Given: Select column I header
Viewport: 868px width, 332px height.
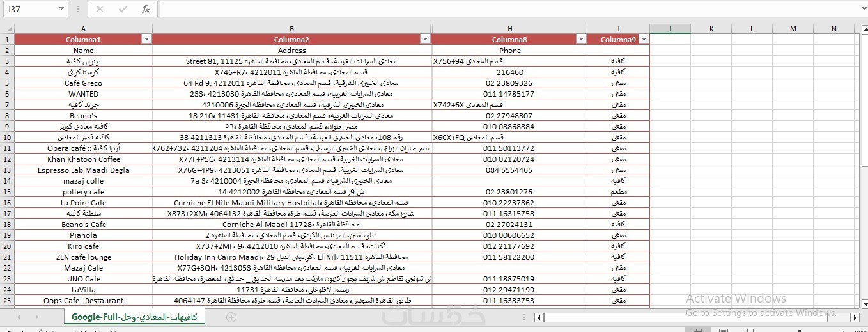Looking at the screenshot, I should (x=618, y=29).
